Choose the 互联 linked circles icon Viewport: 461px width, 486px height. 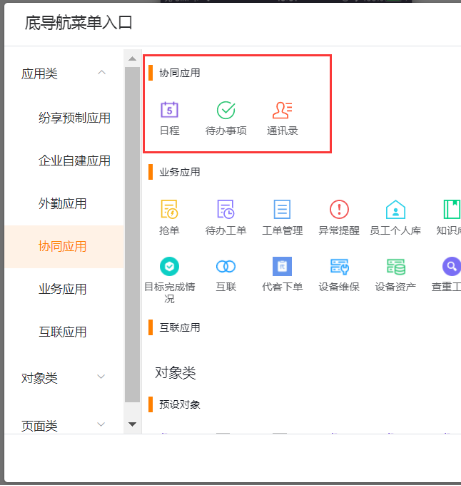(x=226, y=266)
